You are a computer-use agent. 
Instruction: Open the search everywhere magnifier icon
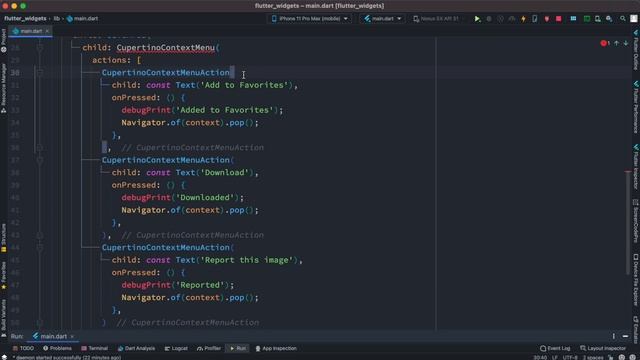click(x=622, y=19)
